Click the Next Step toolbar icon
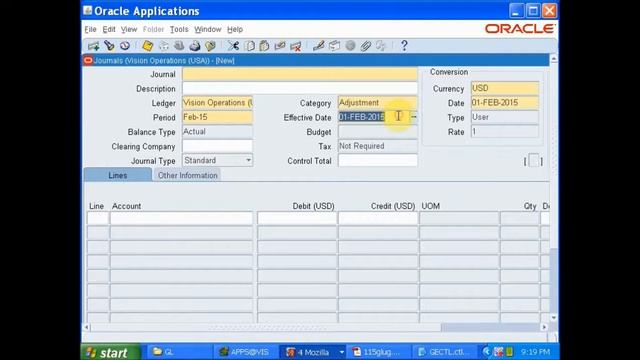Screen dimensions: 640x360 (x=163, y=46)
